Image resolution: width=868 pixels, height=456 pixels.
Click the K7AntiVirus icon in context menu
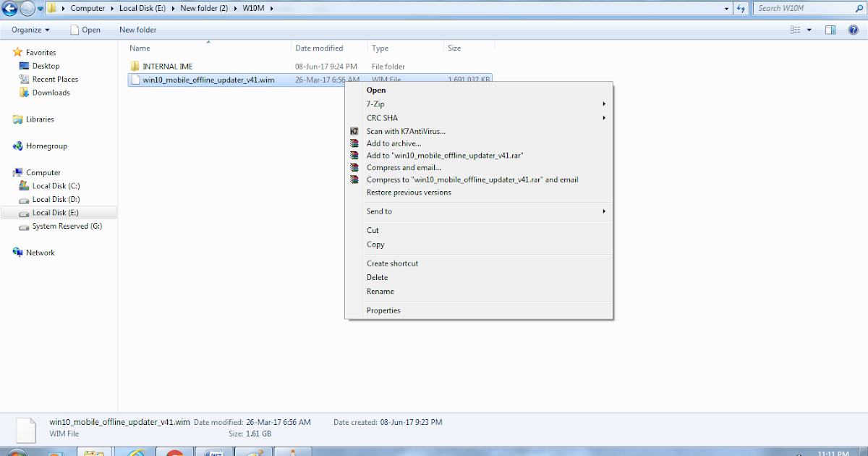pyautogui.click(x=354, y=131)
